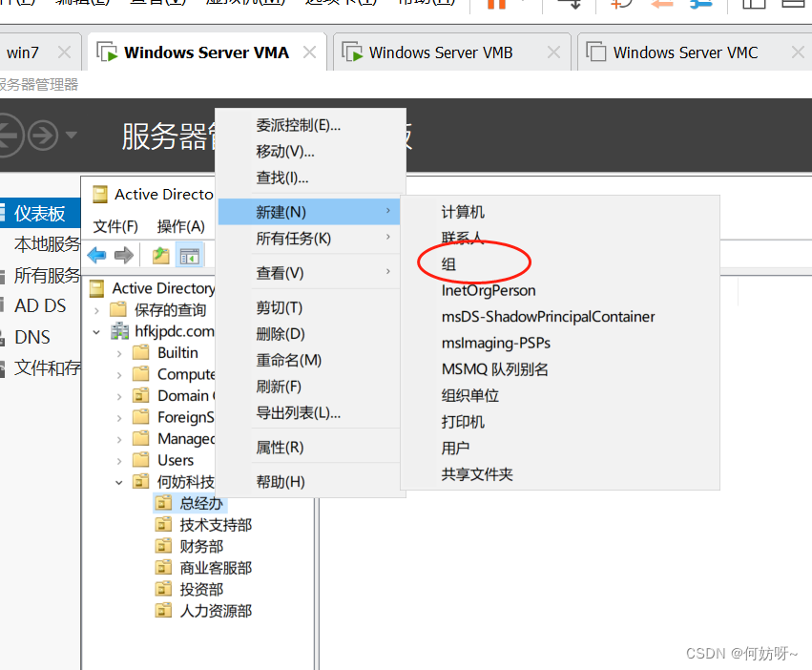Image resolution: width=812 pixels, height=670 pixels.
Task: Select 用户 in the New submenu
Action: [x=455, y=448]
